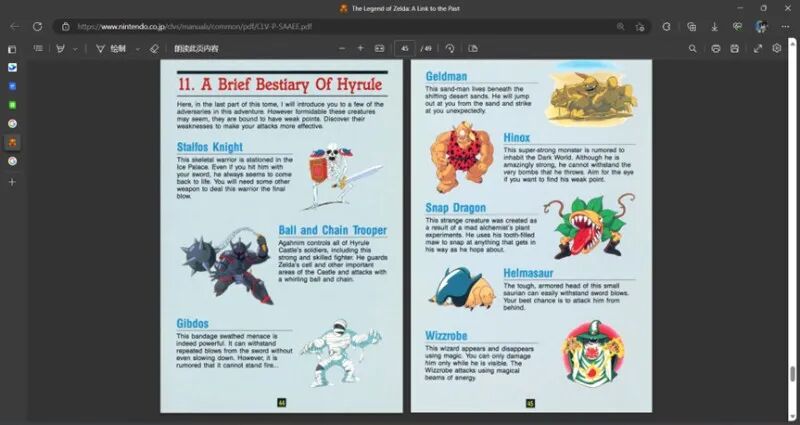Search within the PDF document
This screenshot has height=425, width=800.
pyautogui.click(x=692, y=48)
